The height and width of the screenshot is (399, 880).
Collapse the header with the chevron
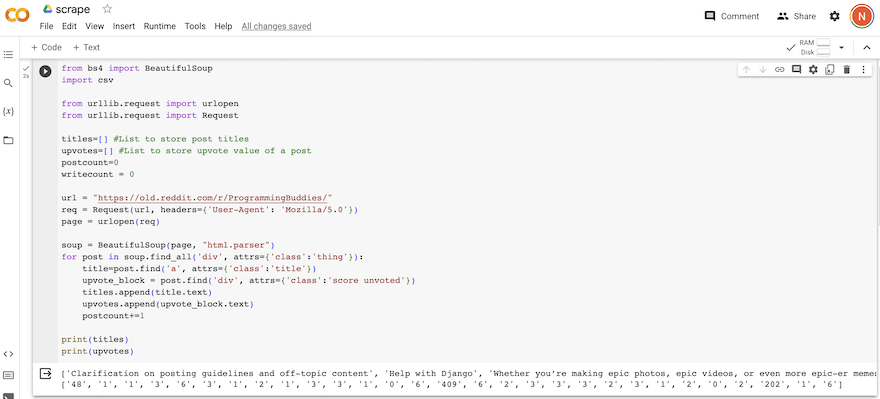tap(867, 47)
